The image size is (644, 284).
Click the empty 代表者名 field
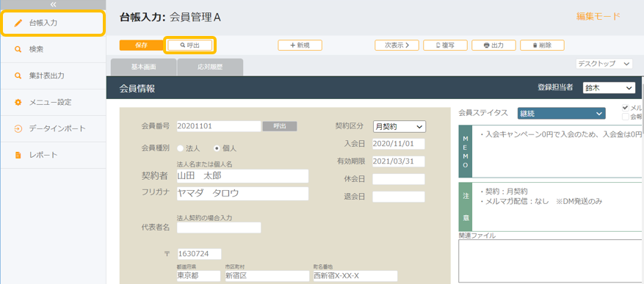pyautogui.click(x=219, y=227)
